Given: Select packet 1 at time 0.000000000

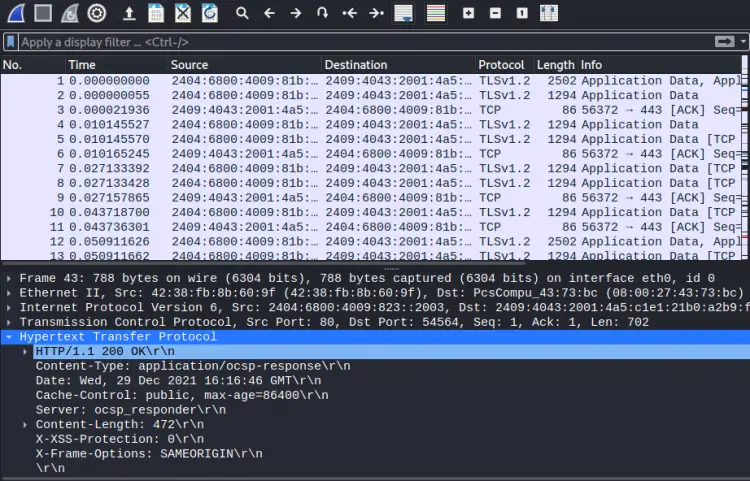Looking at the screenshot, I should coord(371,81).
